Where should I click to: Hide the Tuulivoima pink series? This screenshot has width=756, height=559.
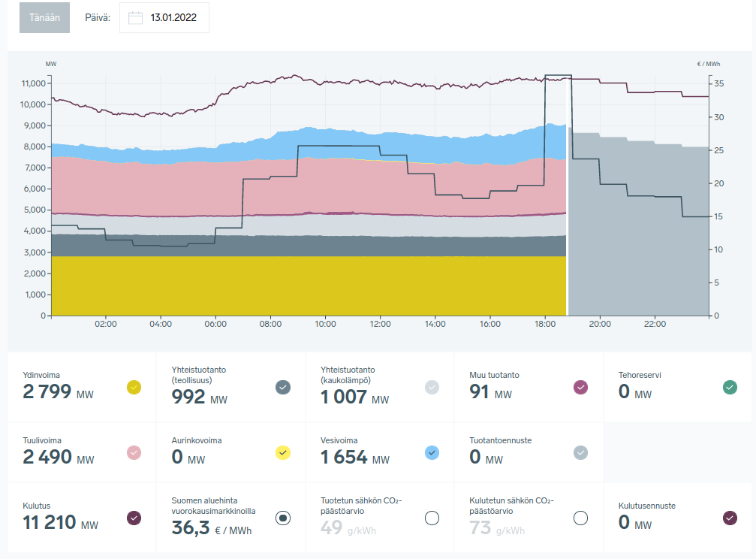(x=134, y=452)
